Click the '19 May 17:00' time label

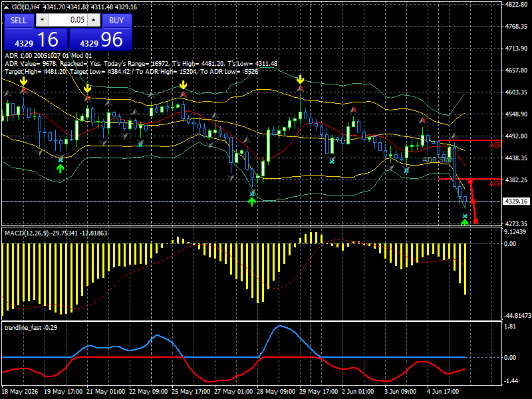tap(63, 392)
